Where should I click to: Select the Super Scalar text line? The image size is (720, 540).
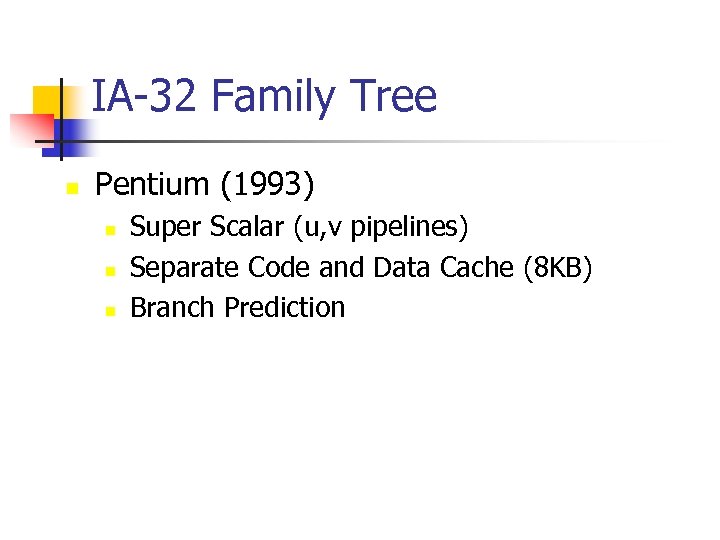[299, 228]
